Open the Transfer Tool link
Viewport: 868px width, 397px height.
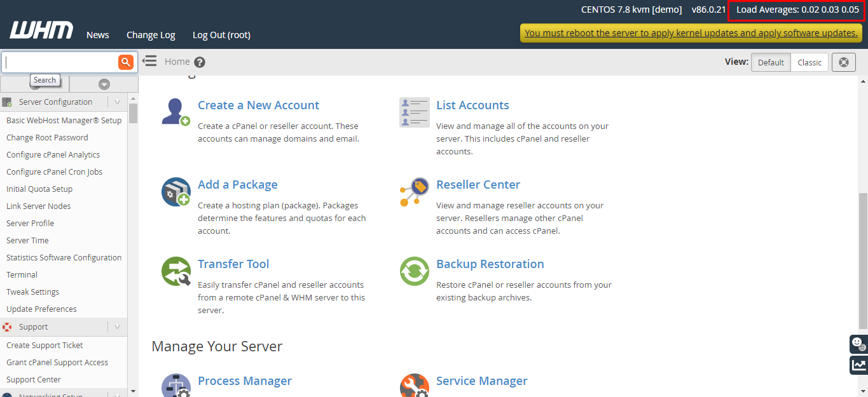coord(233,264)
